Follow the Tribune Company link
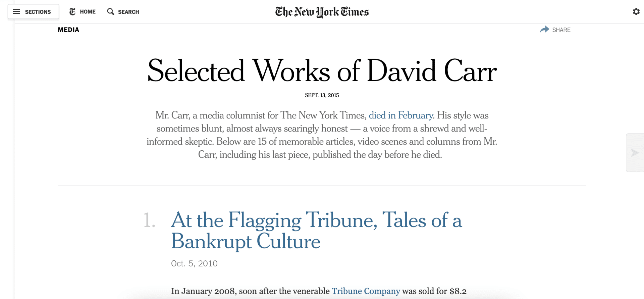The image size is (644, 299). (366, 291)
